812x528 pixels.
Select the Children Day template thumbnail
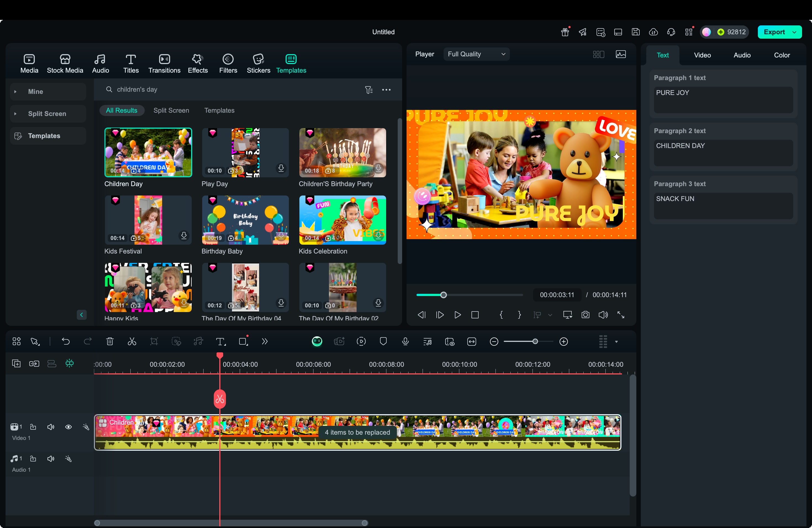148,152
